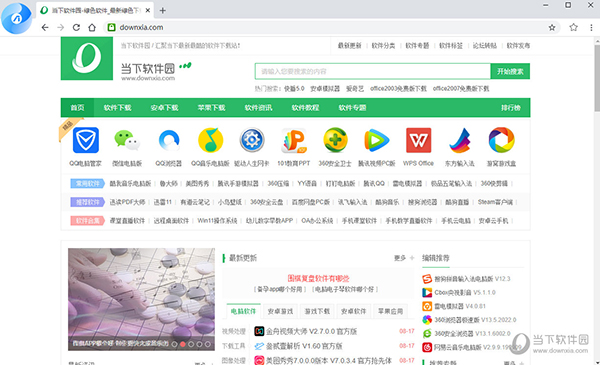Bookmark this page with the address bar star
Viewport: 600px width, 365px height.
552,27
